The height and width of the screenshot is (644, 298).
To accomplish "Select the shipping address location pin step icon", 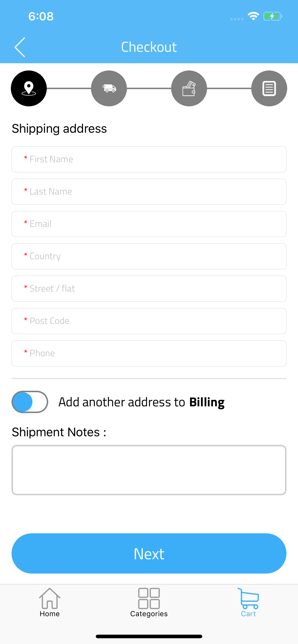I will tap(29, 88).
